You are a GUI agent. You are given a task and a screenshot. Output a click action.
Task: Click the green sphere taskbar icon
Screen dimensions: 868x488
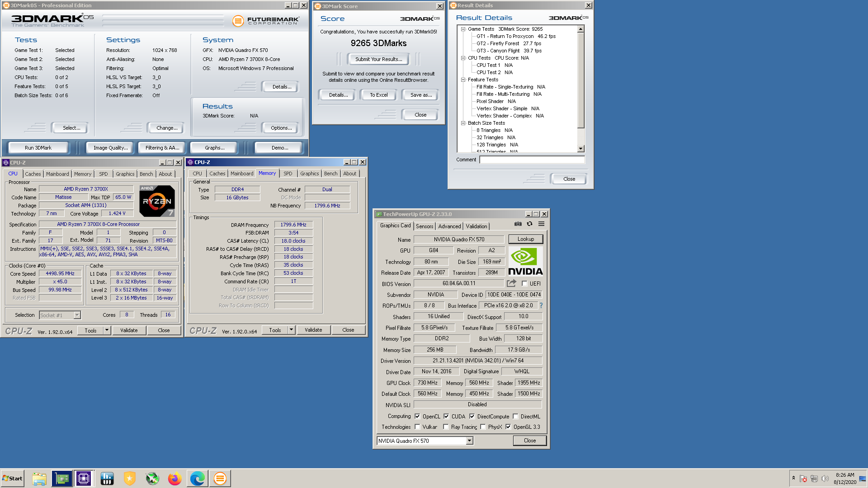[x=152, y=479]
